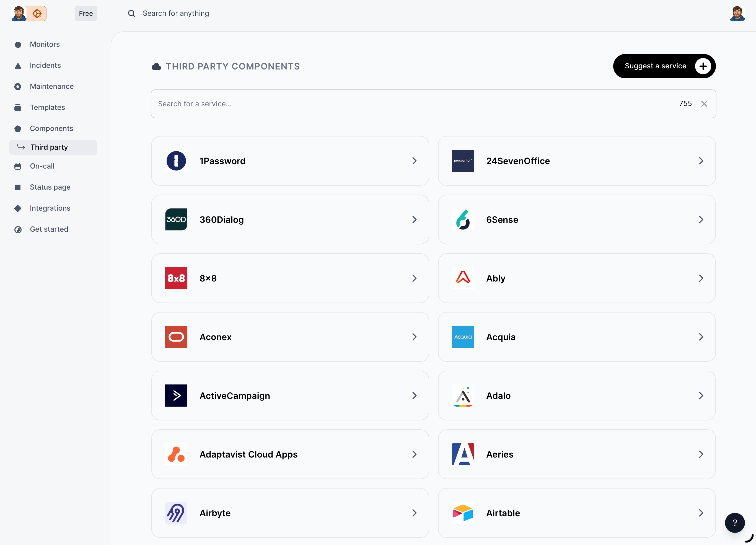
Task: Click the Suggest a service button
Action: [x=664, y=66]
